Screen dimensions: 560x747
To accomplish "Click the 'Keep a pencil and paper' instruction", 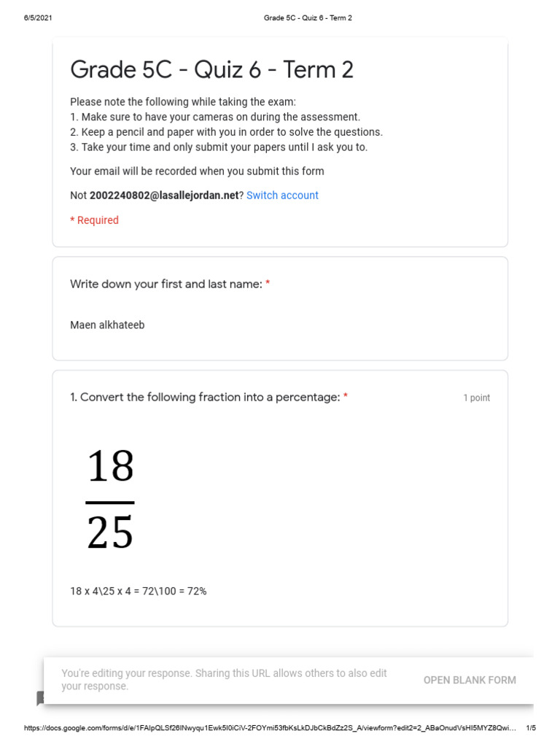I will coord(226,132).
